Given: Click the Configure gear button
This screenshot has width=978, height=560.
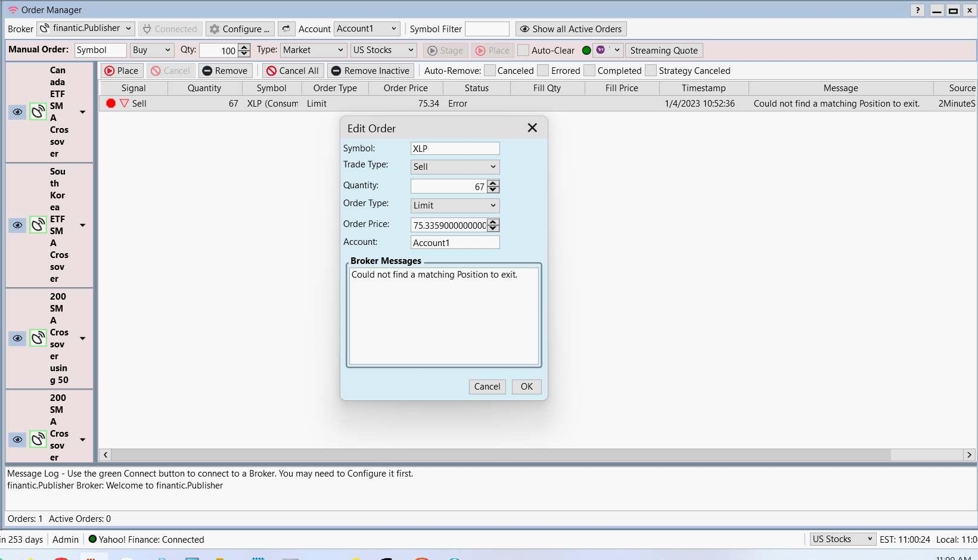Looking at the screenshot, I should (240, 29).
